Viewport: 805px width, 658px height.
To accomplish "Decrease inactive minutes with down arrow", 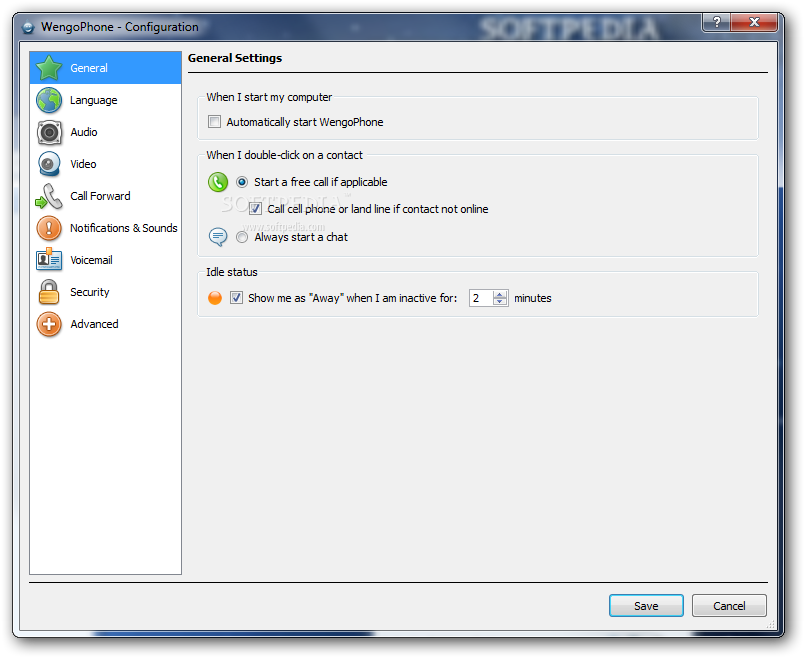I will (500, 302).
